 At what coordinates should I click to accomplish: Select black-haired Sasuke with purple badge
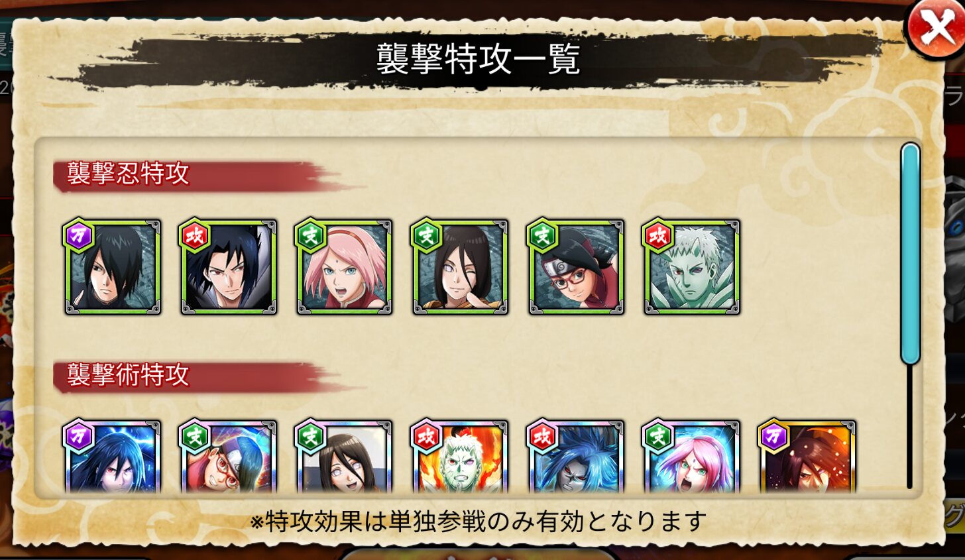coord(113,267)
